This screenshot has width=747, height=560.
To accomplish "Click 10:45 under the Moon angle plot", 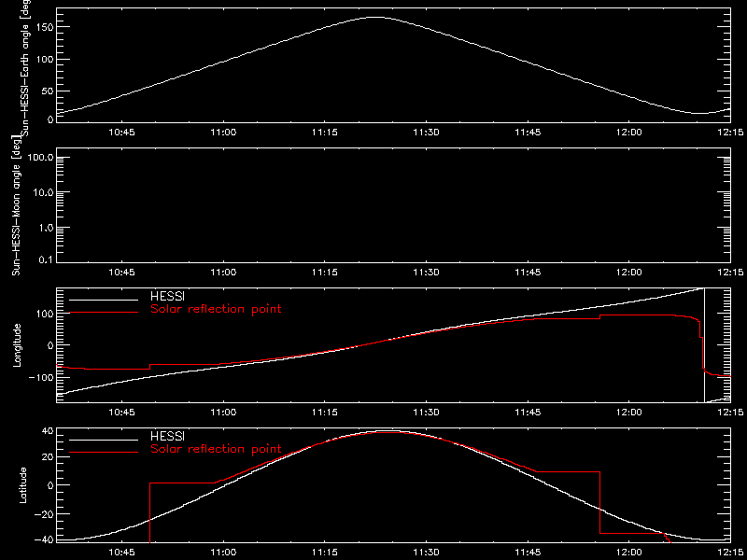I will pos(122,272).
